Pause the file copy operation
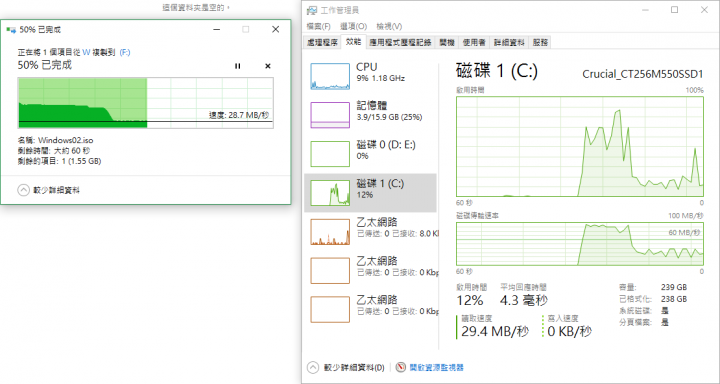 pos(237,66)
